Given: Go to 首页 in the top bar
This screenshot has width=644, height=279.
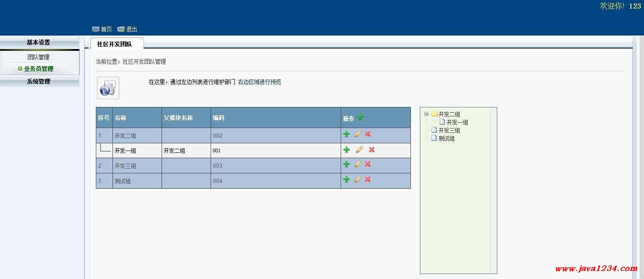Looking at the screenshot, I should [x=103, y=29].
